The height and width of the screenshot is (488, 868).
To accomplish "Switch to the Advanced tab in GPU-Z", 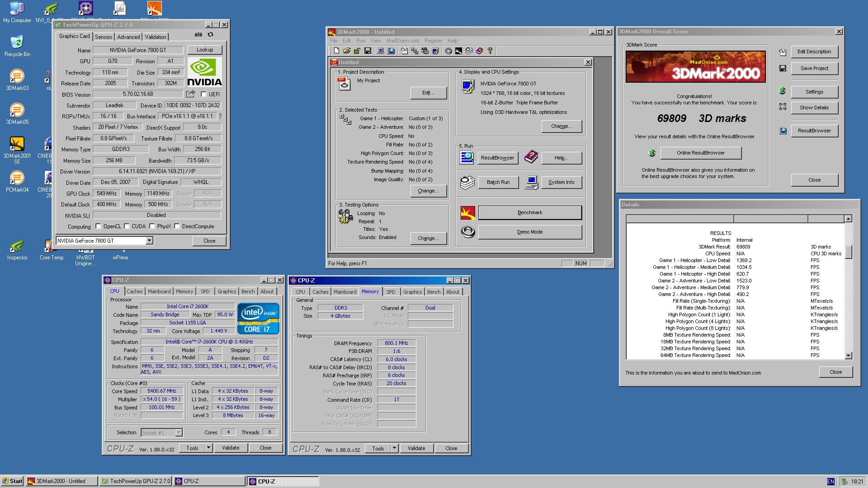I will (129, 37).
